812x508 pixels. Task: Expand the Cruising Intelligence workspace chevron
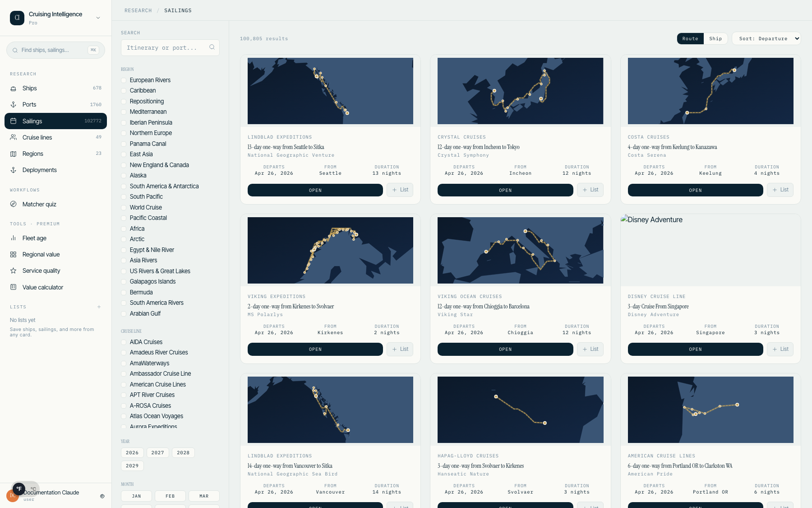(x=98, y=18)
